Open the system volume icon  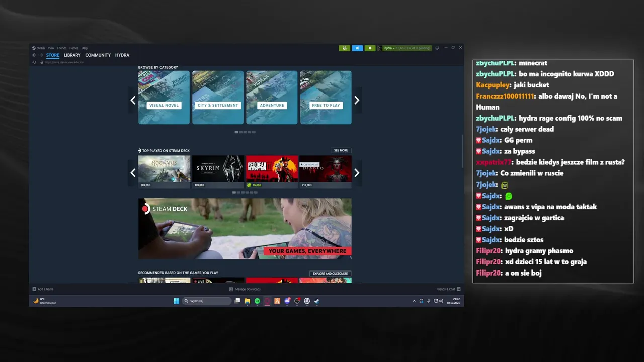pyautogui.click(x=441, y=301)
